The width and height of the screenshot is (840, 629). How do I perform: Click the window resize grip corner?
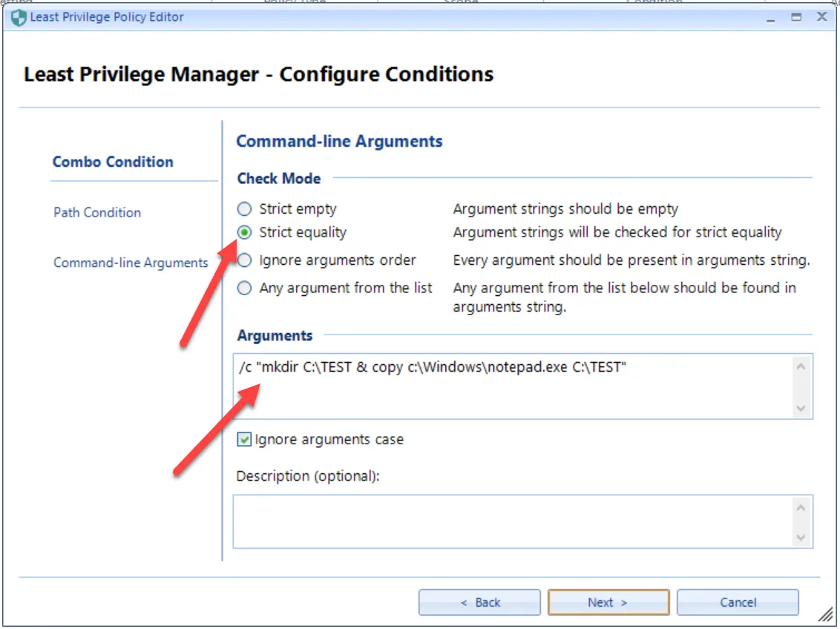pos(824,614)
